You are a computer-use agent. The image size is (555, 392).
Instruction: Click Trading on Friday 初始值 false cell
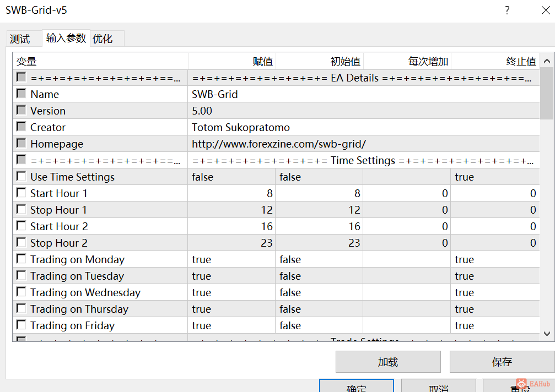[319, 325]
